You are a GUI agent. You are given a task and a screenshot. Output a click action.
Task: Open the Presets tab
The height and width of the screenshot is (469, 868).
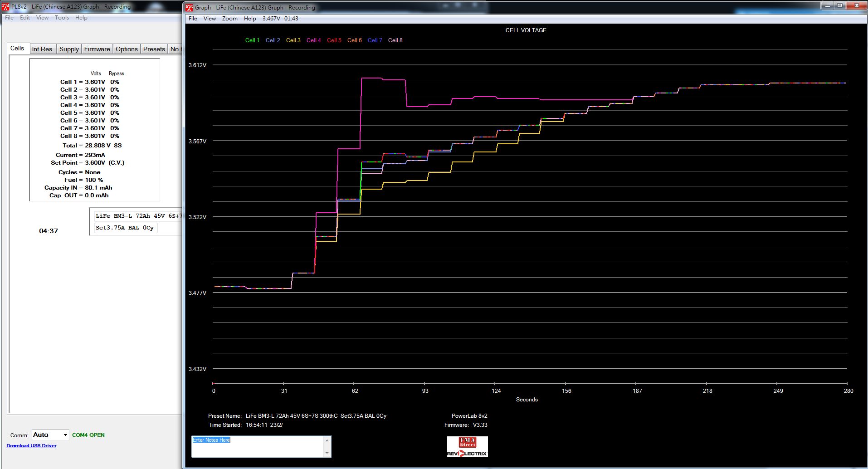click(154, 49)
